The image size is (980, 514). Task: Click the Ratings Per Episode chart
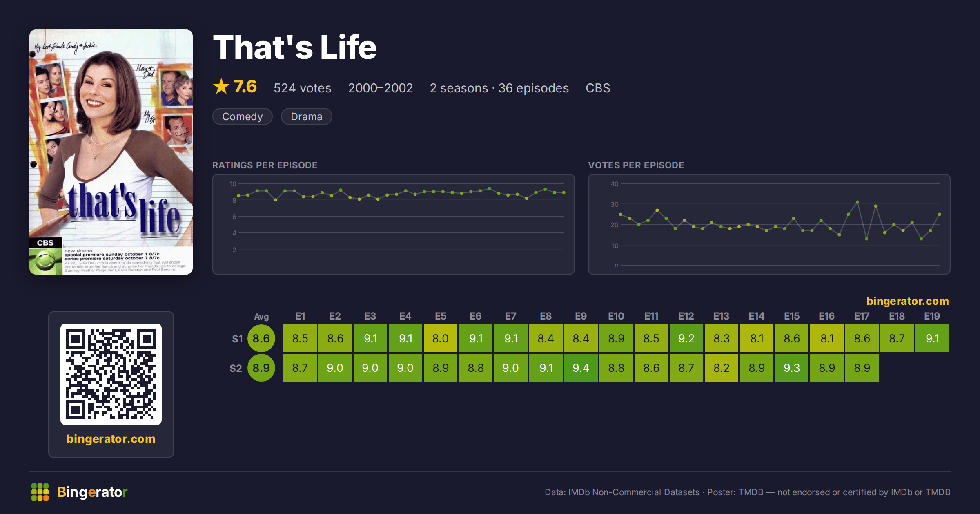coord(394,224)
